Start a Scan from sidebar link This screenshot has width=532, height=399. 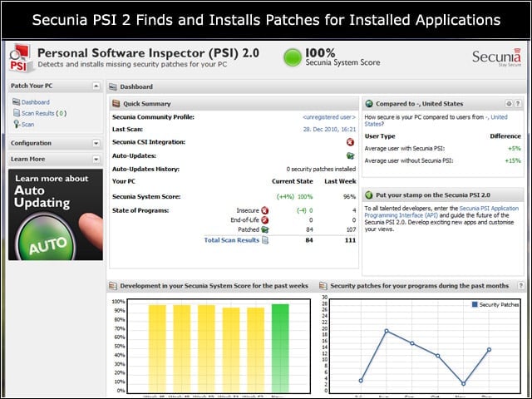(x=27, y=125)
